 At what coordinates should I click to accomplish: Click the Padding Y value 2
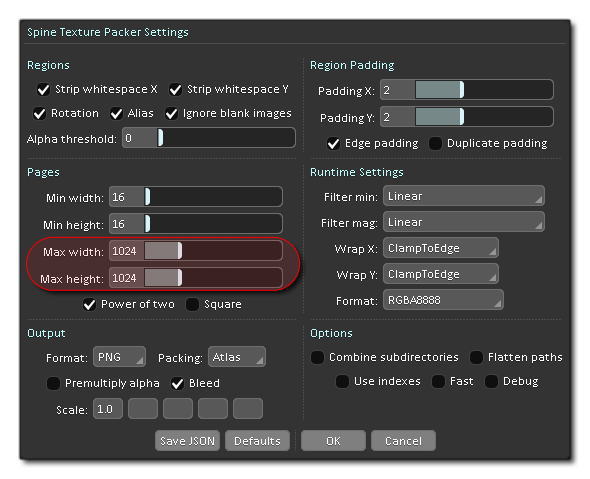click(386, 117)
